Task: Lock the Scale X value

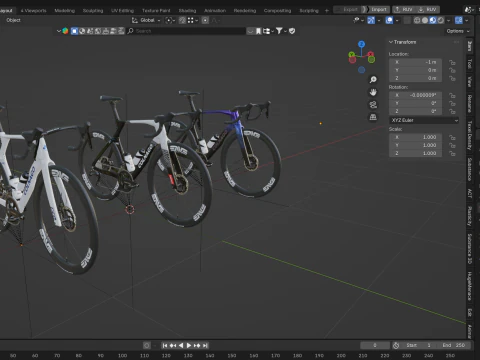Action: pyautogui.click(x=452, y=137)
